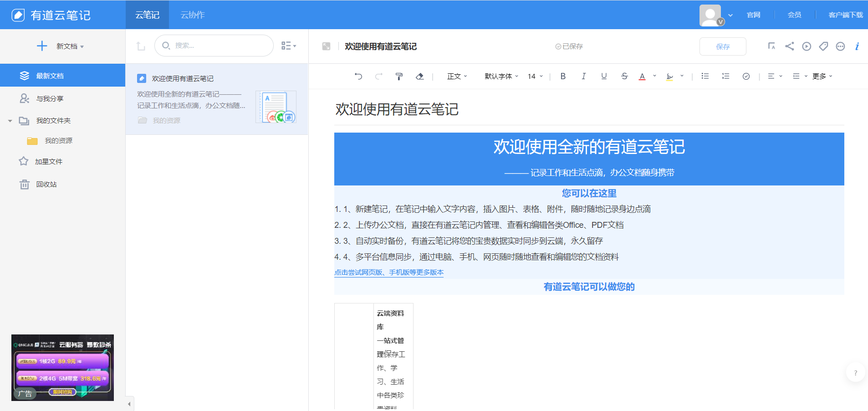
Task: Insert bulleted list
Action: (705, 76)
